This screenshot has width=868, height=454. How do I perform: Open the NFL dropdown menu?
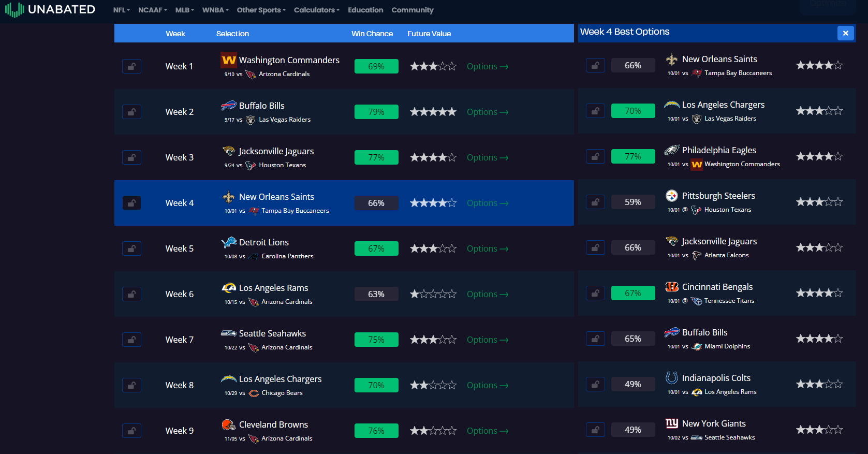click(x=122, y=10)
